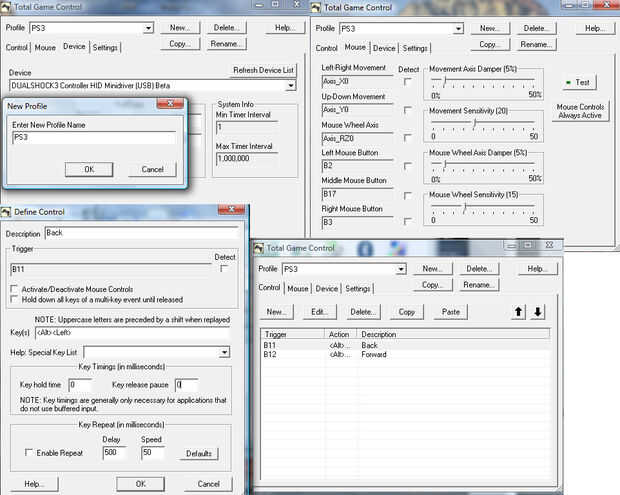Check Enable Repeat option
Image resolution: width=620 pixels, height=495 pixels.
tap(28, 452)
